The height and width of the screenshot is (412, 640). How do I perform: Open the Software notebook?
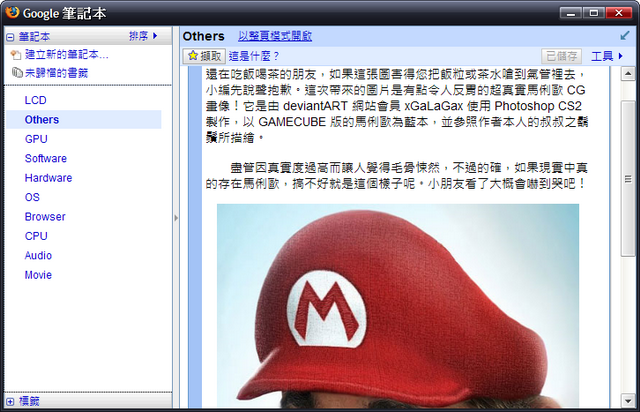point(46,158)
